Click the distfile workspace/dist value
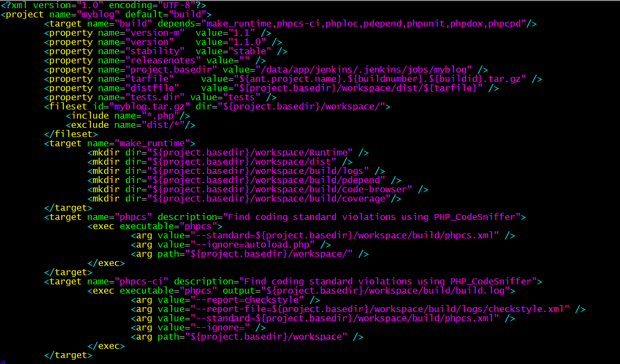The width and height of the screenshot is (620, 364). [358, 88]
